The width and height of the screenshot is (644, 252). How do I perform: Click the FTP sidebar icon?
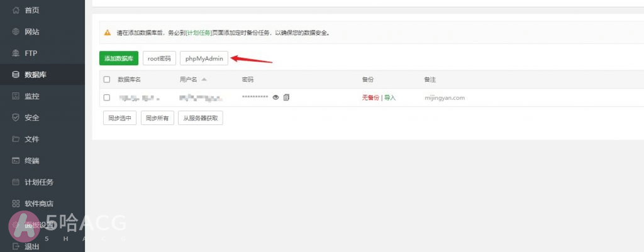pos(16,53)
